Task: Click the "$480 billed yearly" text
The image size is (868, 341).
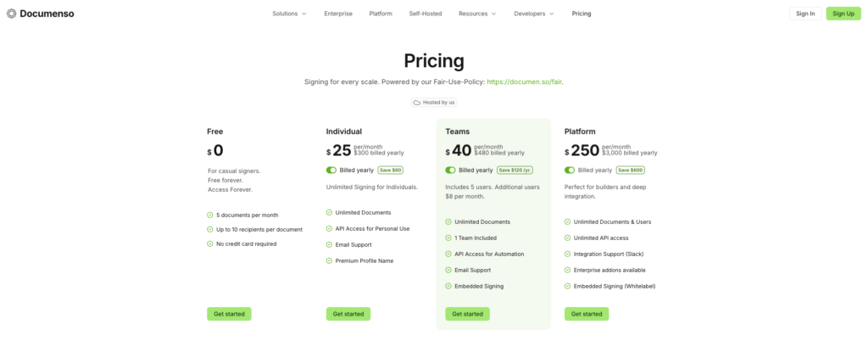Action: pyautogui.click(x=499, y=153)
